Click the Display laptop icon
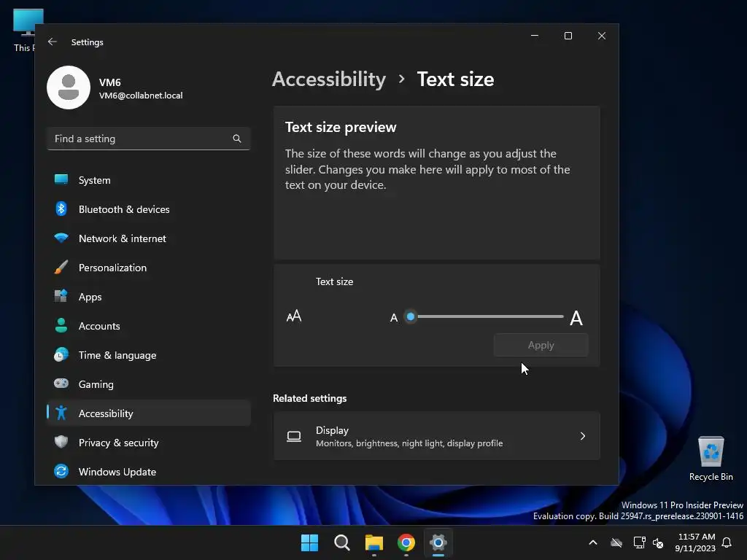The image size is (747, 560). 294,436
